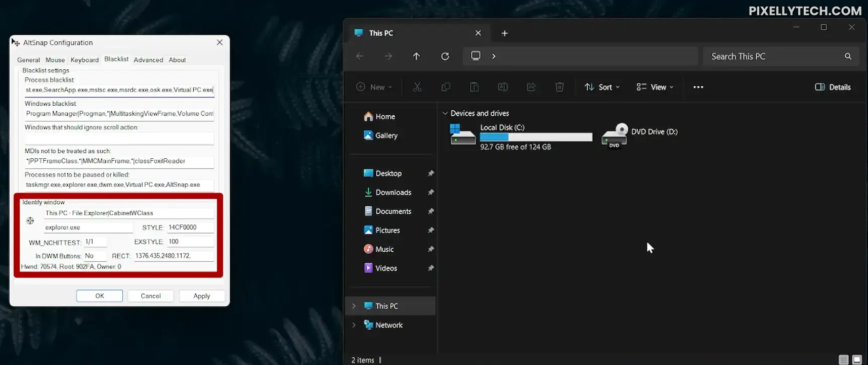Open the Keyboard tab
The image size is (868, 365).
tap(84, 60)
